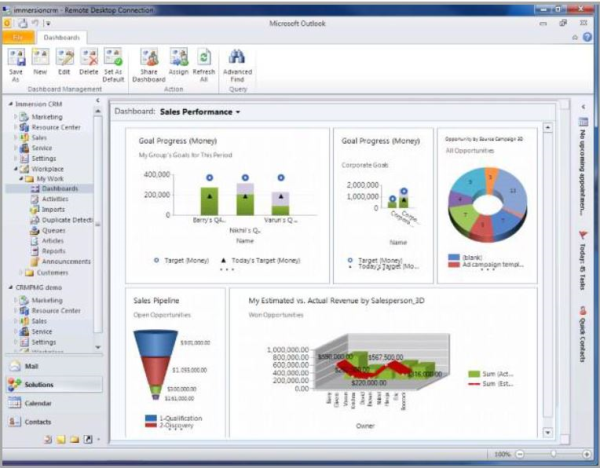Open navigation pane configure buttons dropdown
600x468 pixels.
pos(98,439)
